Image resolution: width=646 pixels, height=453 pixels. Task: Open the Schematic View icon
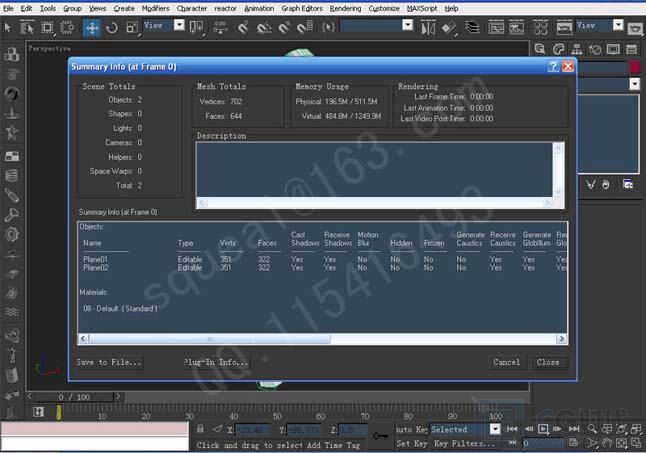point(516,28)
